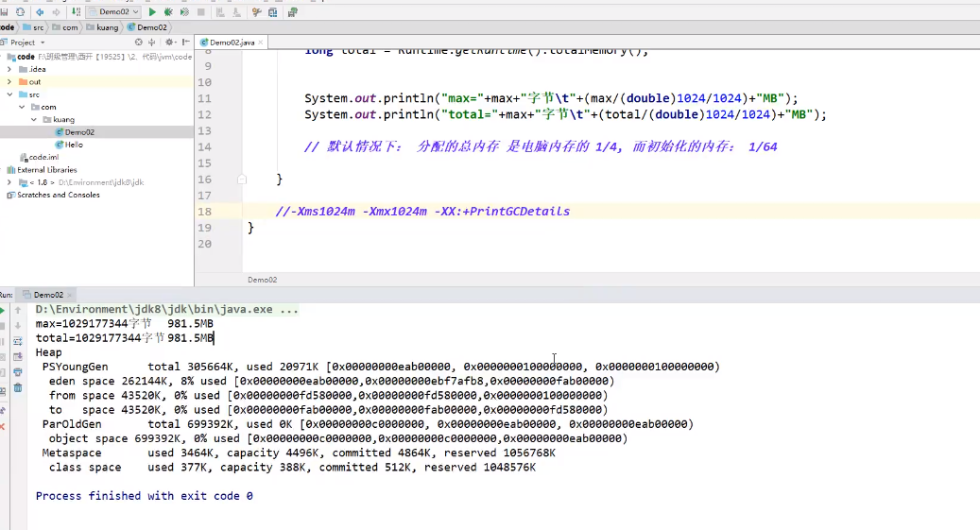Start debugging with the bug icon
The width and height of the screenshot is (980, 530).
(x=168, y=12)
